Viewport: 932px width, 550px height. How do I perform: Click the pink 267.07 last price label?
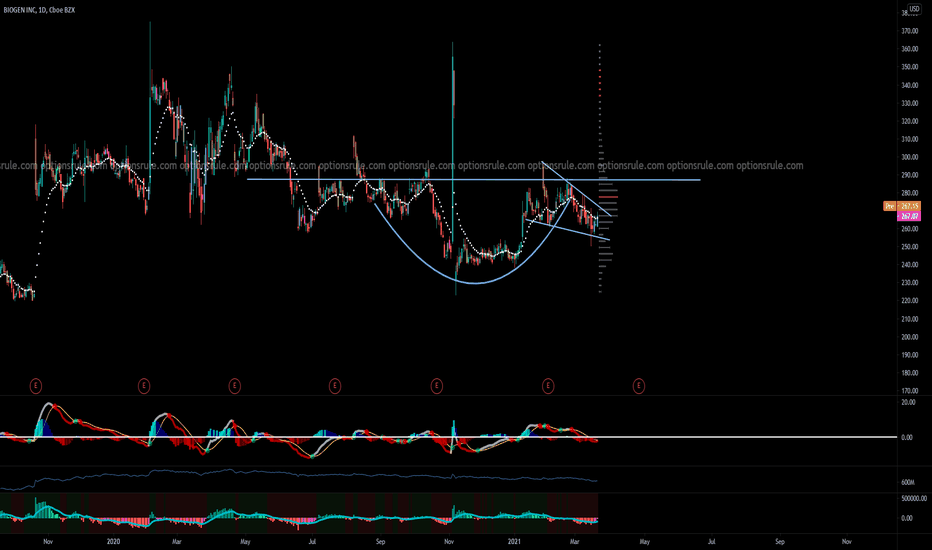(x=909, y=216)
